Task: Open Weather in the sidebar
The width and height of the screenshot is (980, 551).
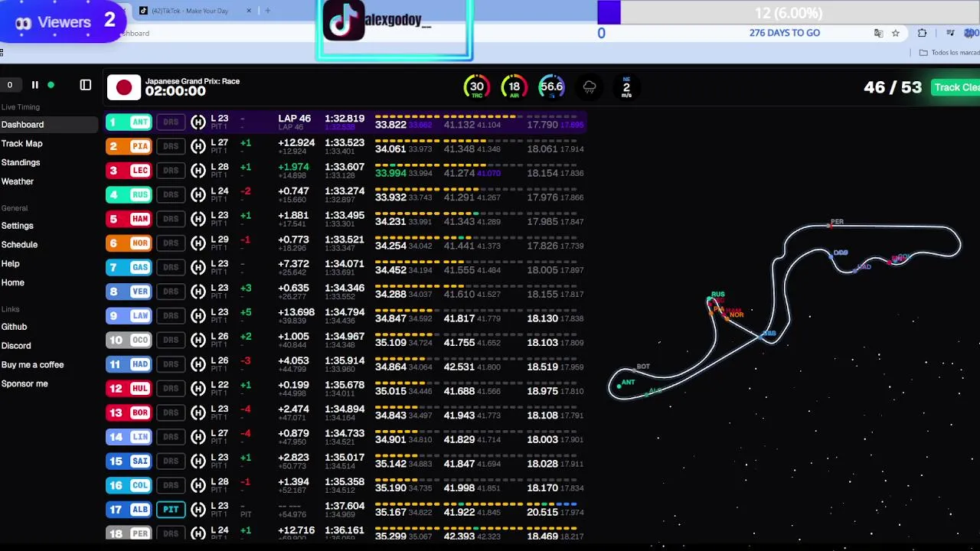Action: click(18, 182)
